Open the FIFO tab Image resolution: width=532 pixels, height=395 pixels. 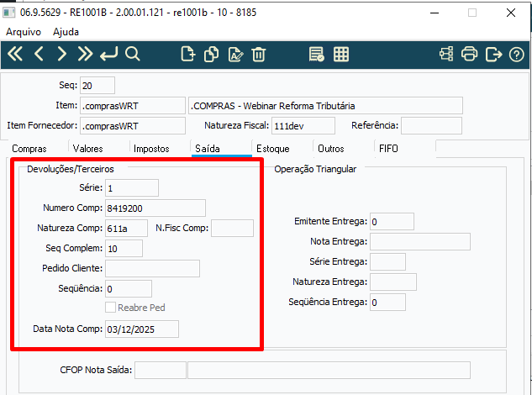pos(388,149)
